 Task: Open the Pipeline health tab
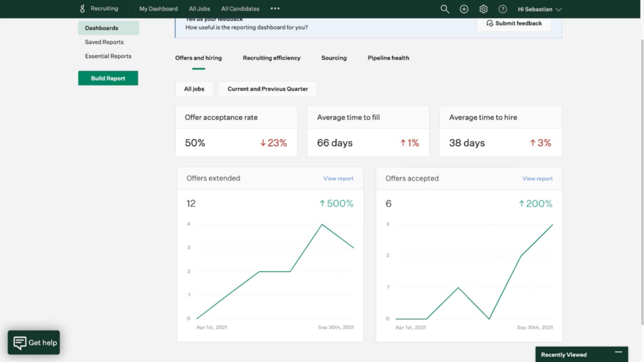(x=388, y=58)
